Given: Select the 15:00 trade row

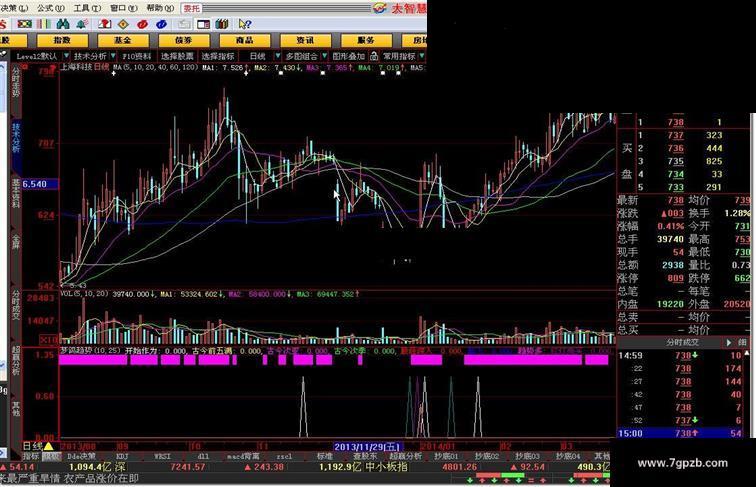Looking at the screenshot, I should click(x=681, y=433).
